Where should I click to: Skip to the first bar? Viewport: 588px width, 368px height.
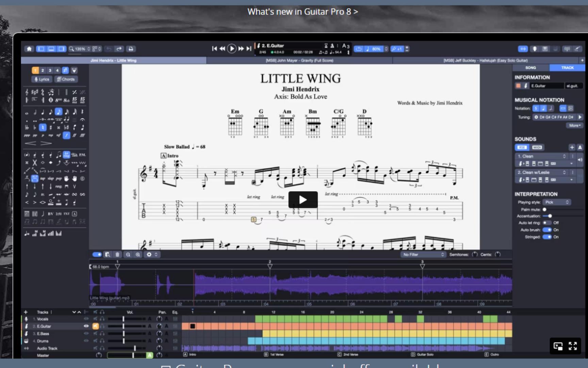click(214, 49)
